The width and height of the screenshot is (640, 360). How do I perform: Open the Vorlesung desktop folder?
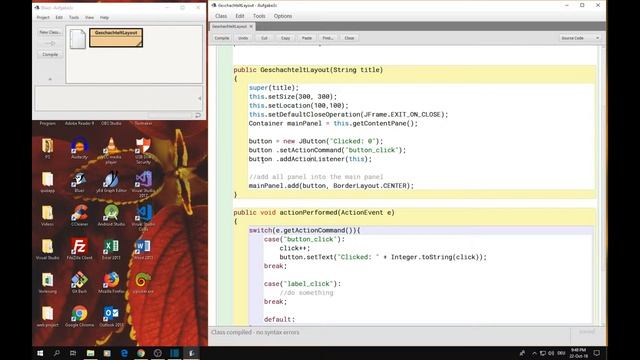(x=47, y=283)
